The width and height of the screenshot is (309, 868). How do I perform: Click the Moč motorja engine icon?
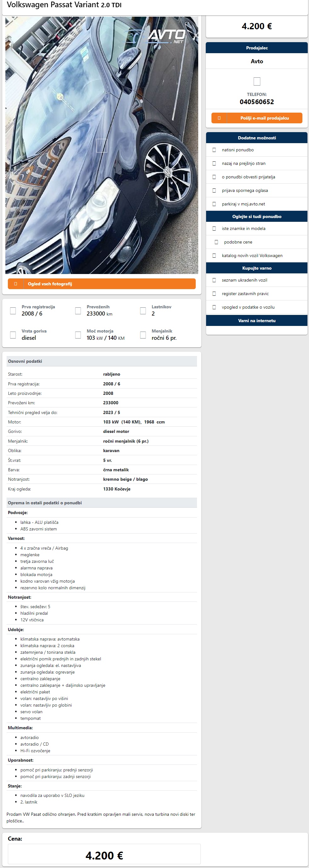pyautogui.click(x=78, y=335)
